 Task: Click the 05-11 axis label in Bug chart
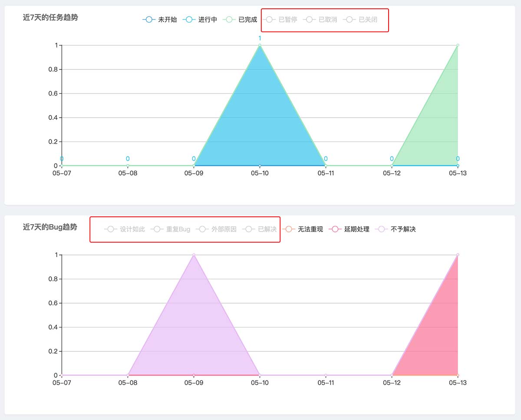pos(326,383)
